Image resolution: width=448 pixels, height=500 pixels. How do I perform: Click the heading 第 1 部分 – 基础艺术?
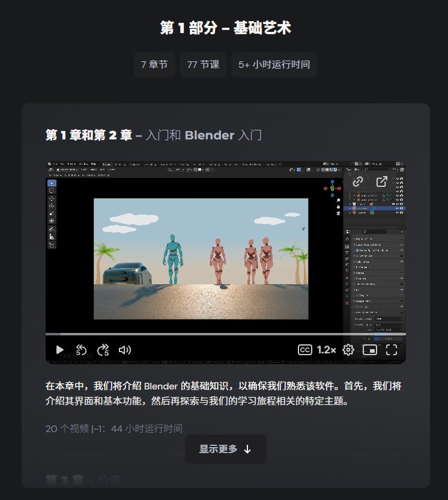coord(226,28)
